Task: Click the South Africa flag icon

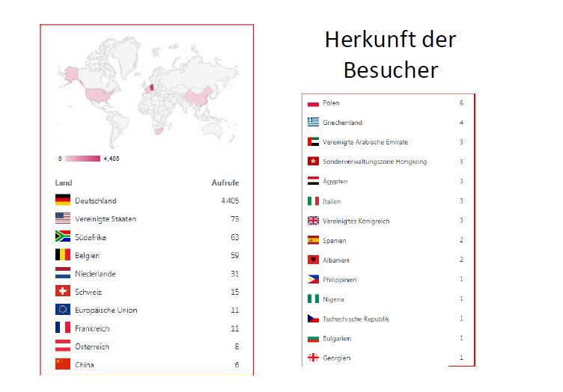Action: click(x=63, y=236)
